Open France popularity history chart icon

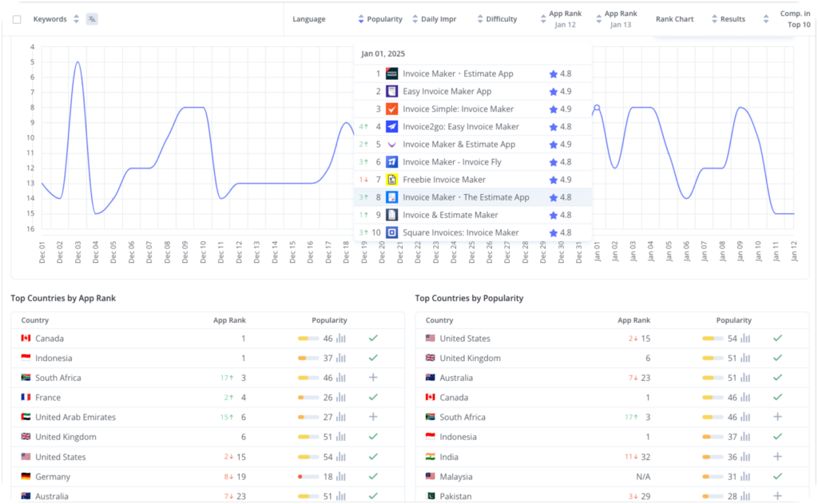pyautogui.click(x=340, y=398)
